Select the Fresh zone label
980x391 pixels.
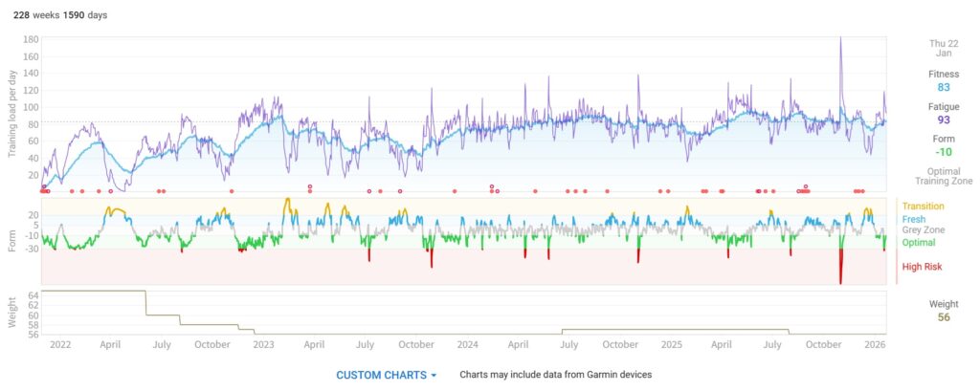click(916, 219)
